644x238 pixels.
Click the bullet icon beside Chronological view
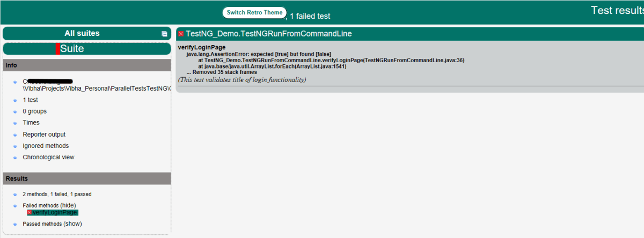click(16, 158)
